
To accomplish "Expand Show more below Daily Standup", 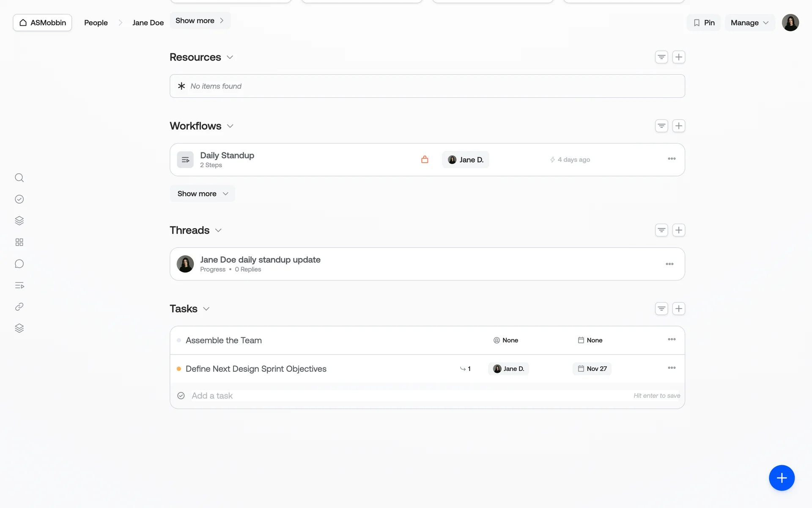I will 202,194.
